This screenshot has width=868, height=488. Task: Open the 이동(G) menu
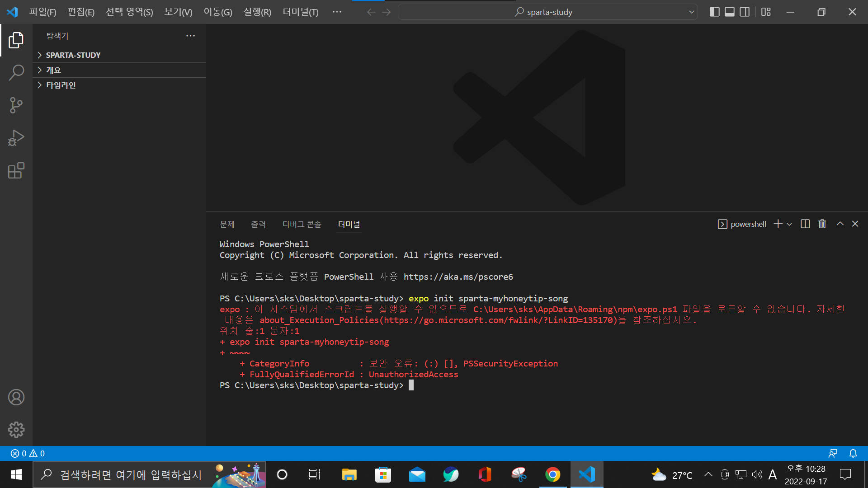click(x=218, y=12)
